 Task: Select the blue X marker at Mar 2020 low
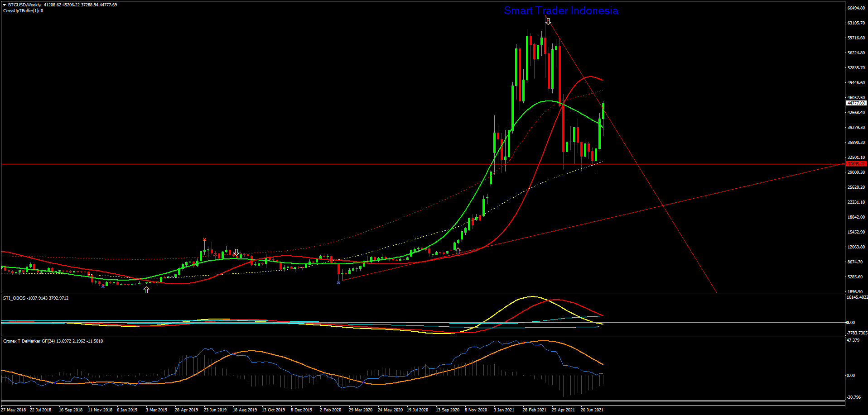338,283
